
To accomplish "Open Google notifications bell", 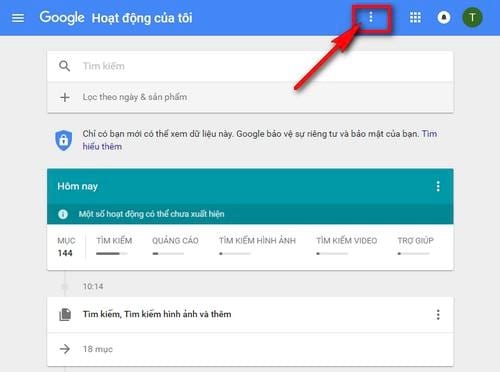I will click(444, 17).
